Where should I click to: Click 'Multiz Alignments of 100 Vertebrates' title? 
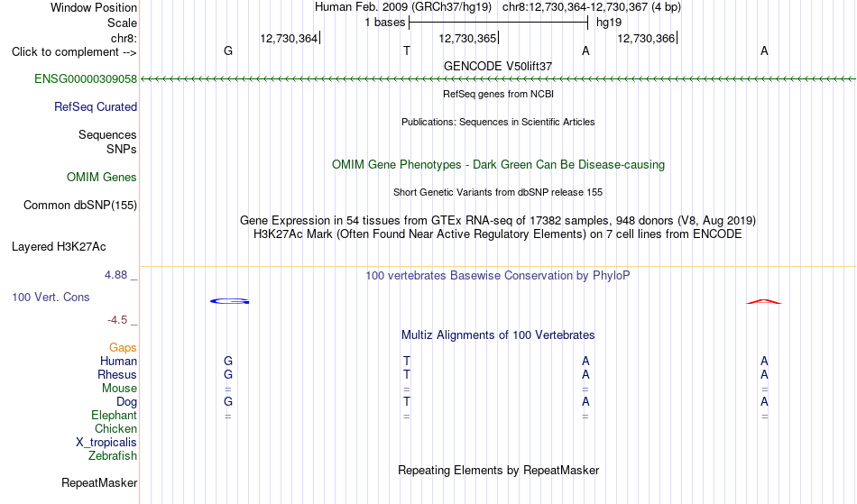[x=498, y=335]
